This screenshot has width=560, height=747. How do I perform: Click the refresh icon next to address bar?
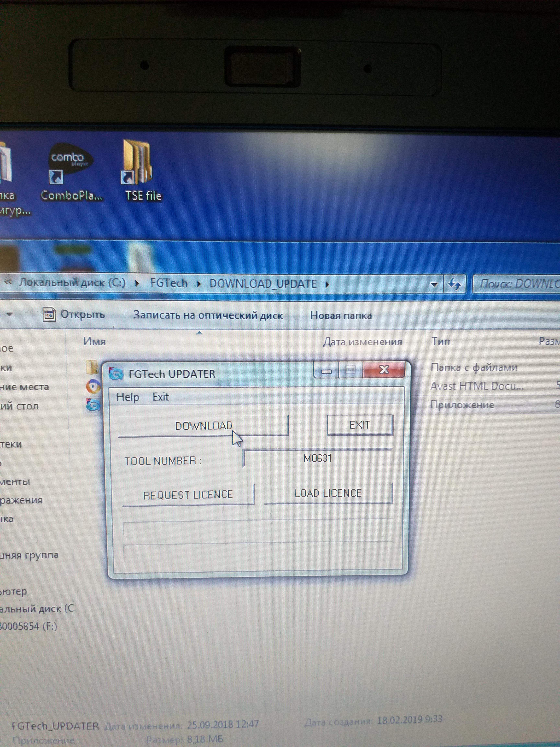(454, 284)
